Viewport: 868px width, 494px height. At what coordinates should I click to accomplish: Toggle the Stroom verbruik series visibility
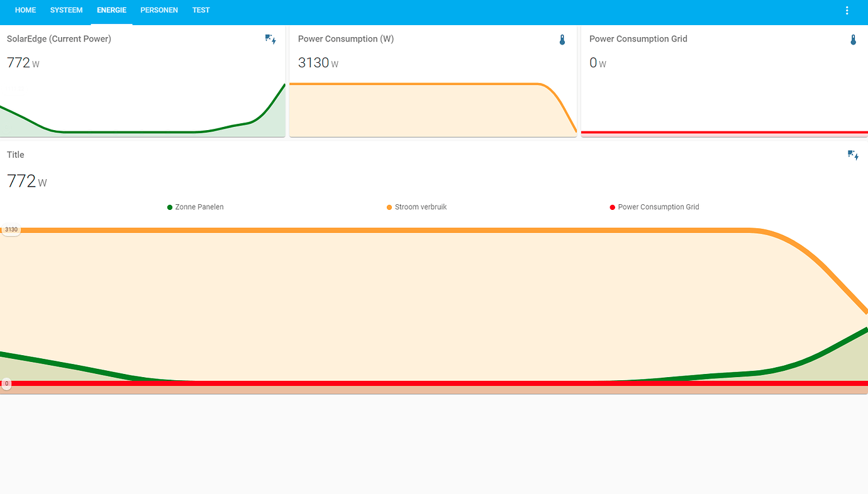tap(416, 207)
